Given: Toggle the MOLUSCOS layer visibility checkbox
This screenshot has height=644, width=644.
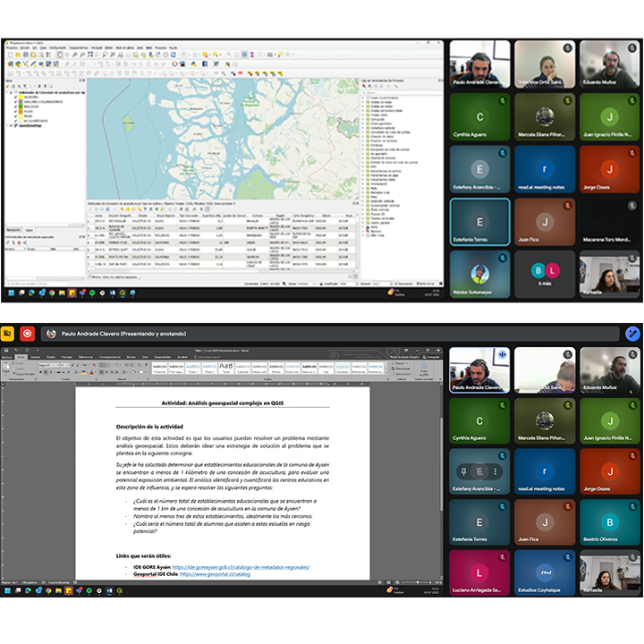Looking at the screenshot, I should [x=15, y=106].
